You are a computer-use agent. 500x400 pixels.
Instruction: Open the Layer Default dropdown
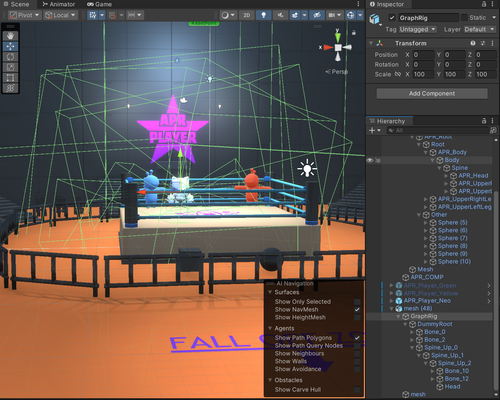pyautogui.click(x=479, y=29)
